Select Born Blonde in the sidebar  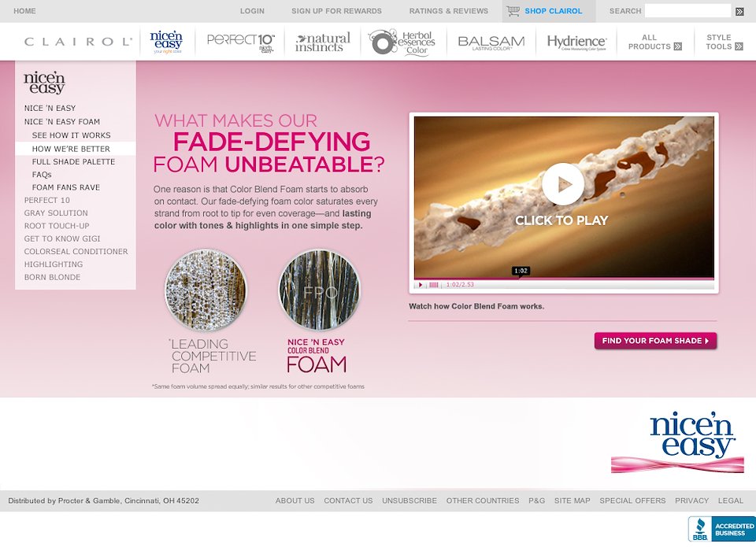[53, 277]
